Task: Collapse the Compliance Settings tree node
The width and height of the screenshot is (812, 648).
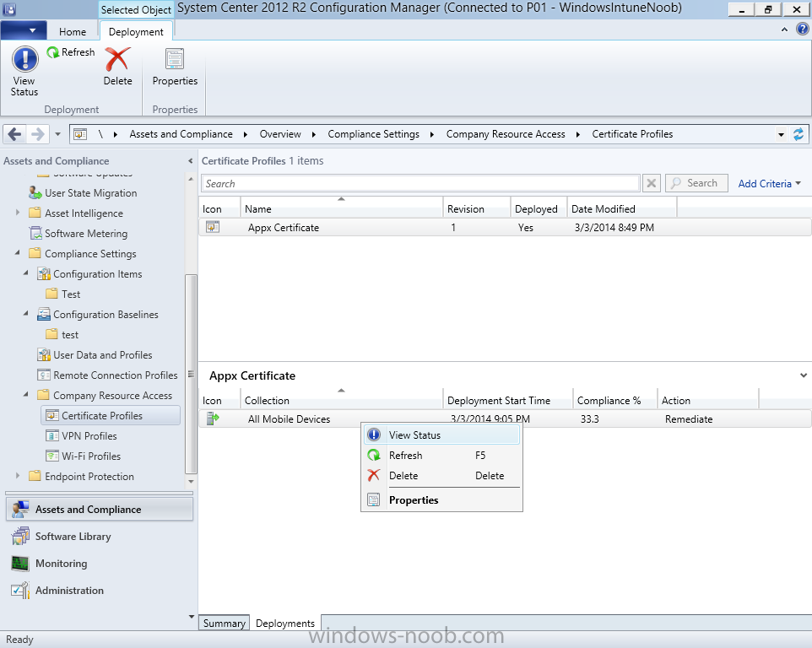Action: (18, 253)
